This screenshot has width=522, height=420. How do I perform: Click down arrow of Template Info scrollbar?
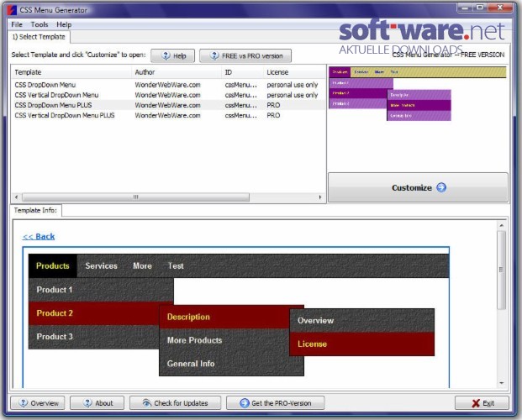(501, 383)
